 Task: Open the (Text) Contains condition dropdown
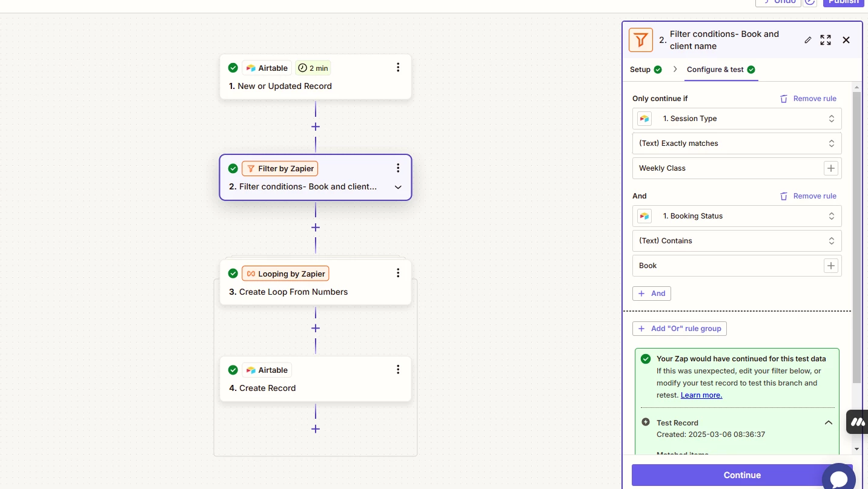click(737, 241)
